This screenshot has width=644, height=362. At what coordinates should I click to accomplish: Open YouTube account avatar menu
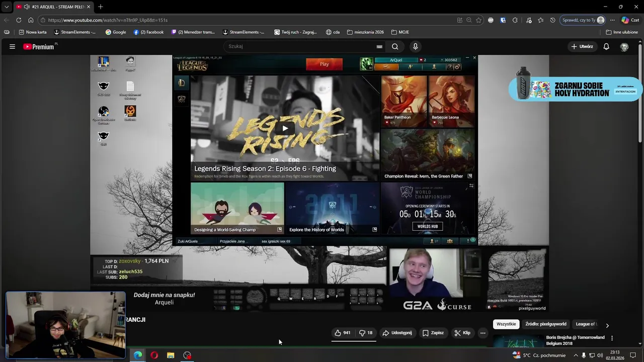[624, 47]
